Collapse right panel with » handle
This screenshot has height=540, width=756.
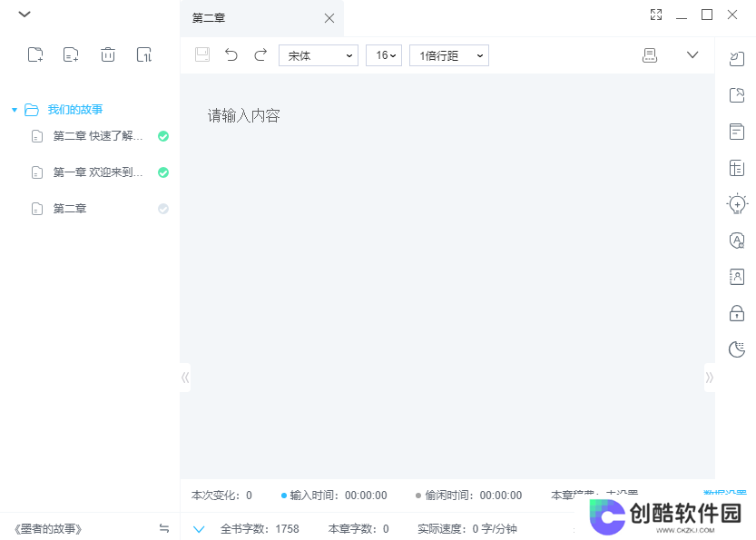(709, 378)
